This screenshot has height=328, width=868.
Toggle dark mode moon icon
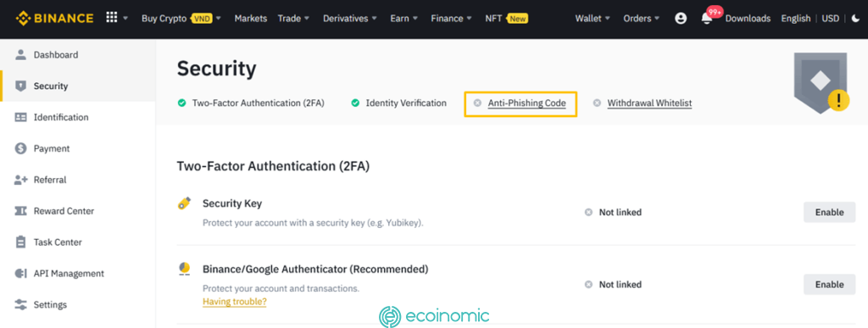(x=856, y=19)
